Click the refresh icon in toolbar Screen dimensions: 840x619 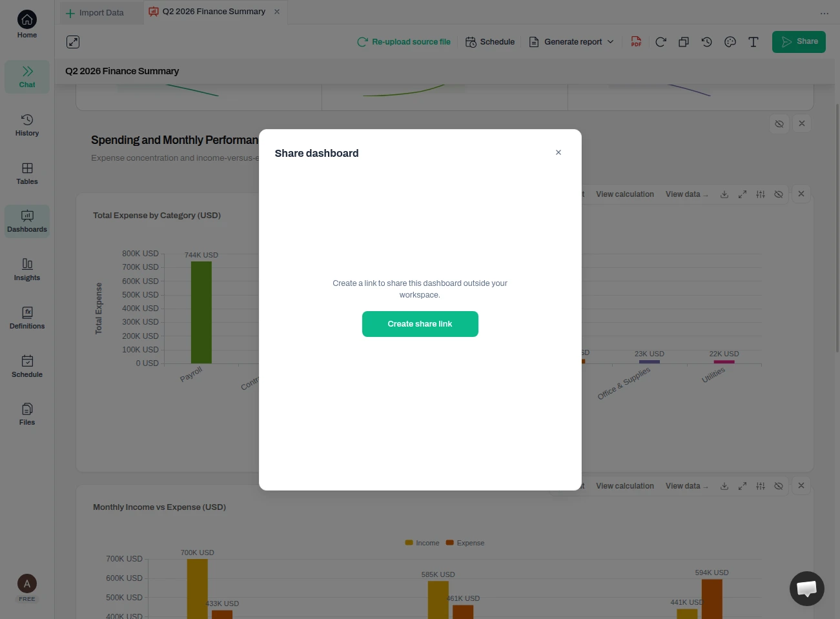pos(661,42)
